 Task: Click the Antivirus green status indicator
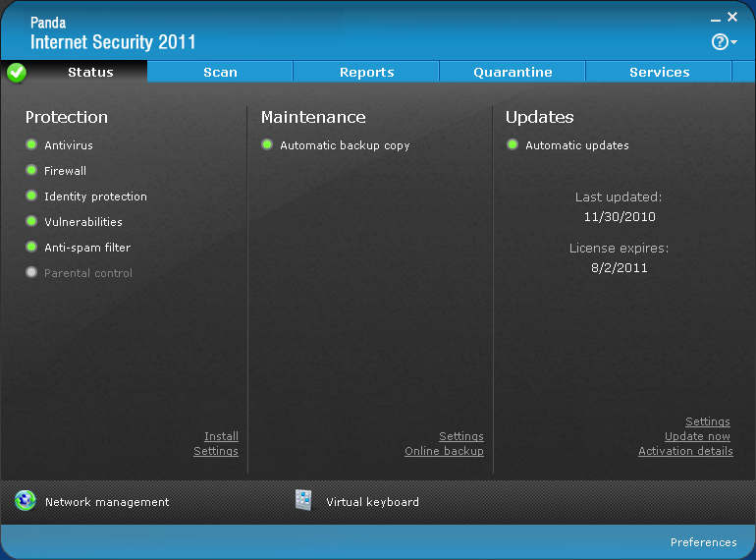pyautogui.click(x=31, y=145)
